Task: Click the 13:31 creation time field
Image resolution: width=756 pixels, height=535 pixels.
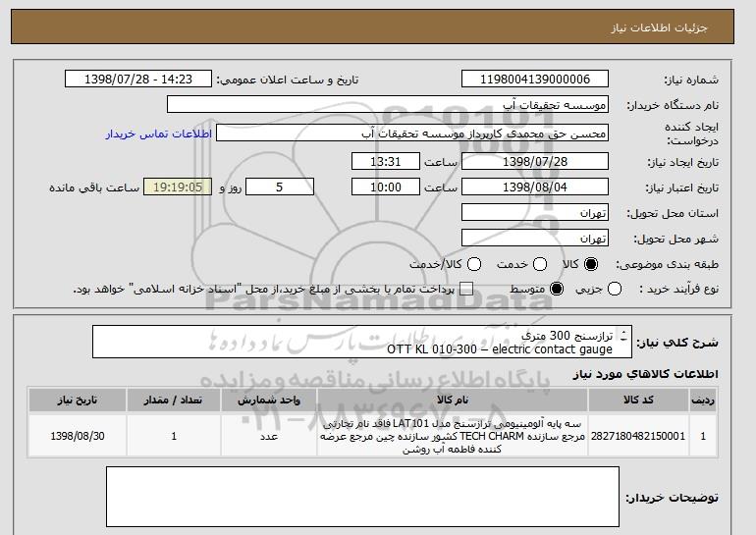Action: pos(386,161)
